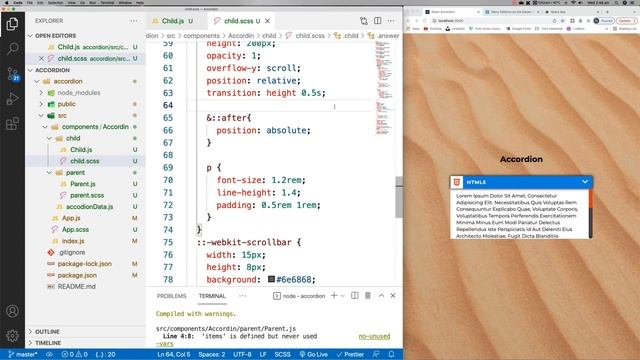640x360 pixels.
Task: Split the terminal panel
Action: pyautogui.click(x=355, y=296)
